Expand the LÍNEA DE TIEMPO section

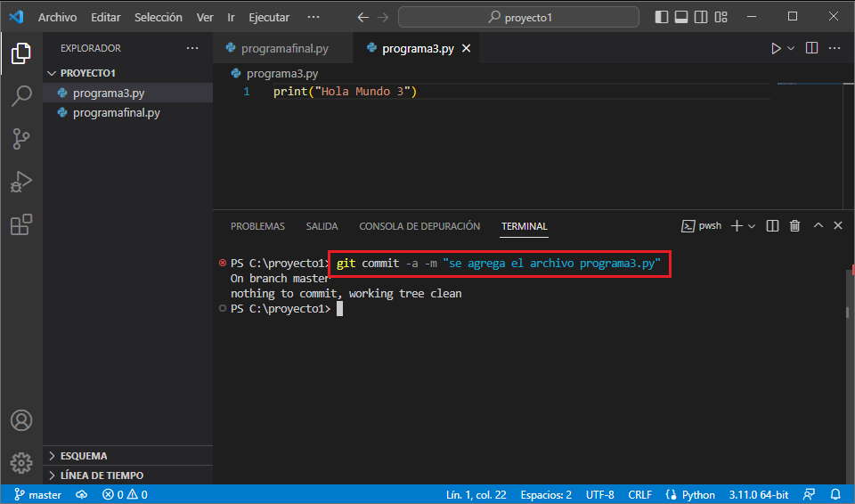(127, 476)
